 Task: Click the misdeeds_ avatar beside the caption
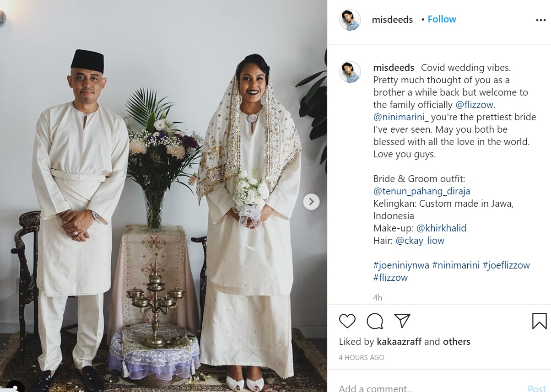click(350, 72)
